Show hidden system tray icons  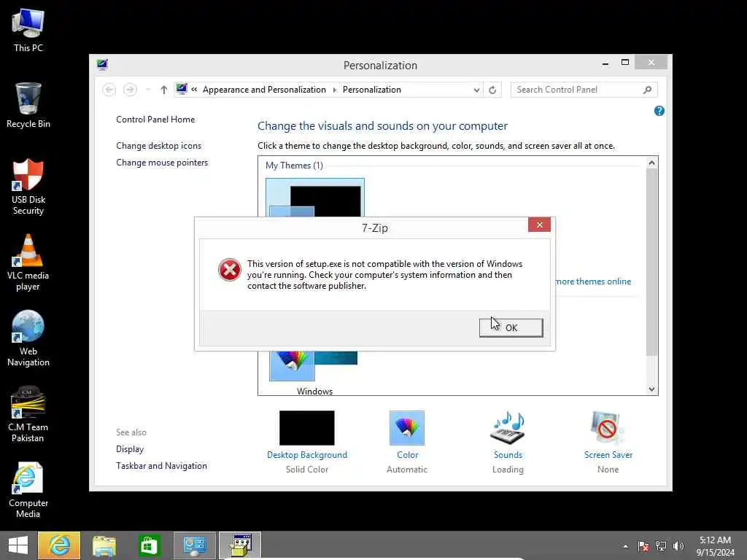[x=625, y=546]
